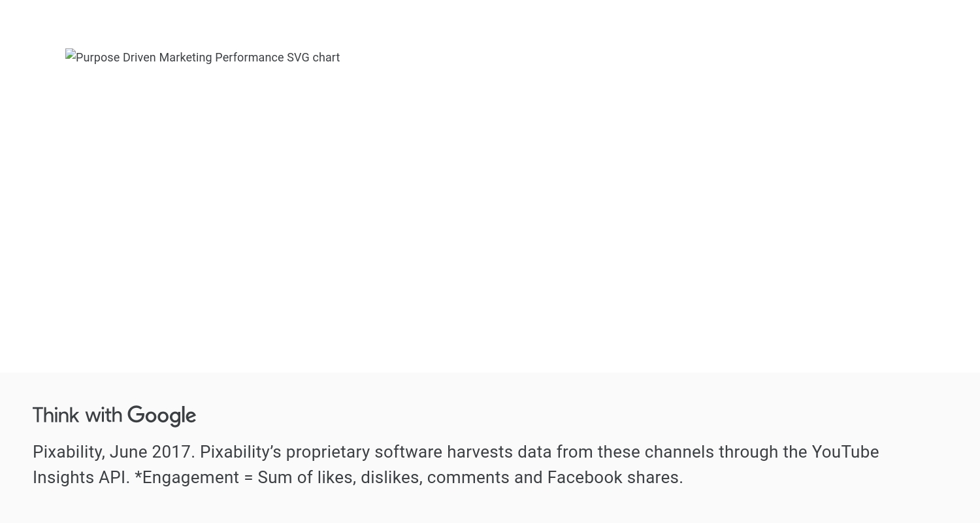Click "these channels" in the source note
980x523 pixels.
coord(655,452)
